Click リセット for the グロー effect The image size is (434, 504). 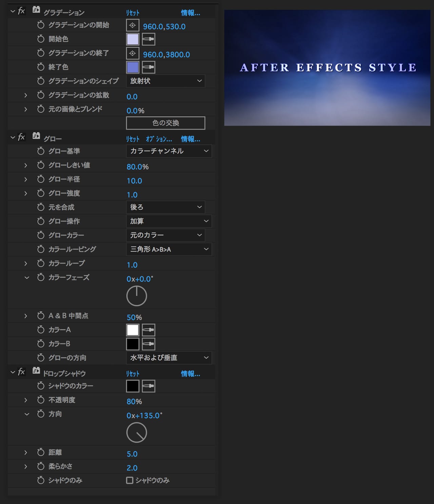click(133, 139)
